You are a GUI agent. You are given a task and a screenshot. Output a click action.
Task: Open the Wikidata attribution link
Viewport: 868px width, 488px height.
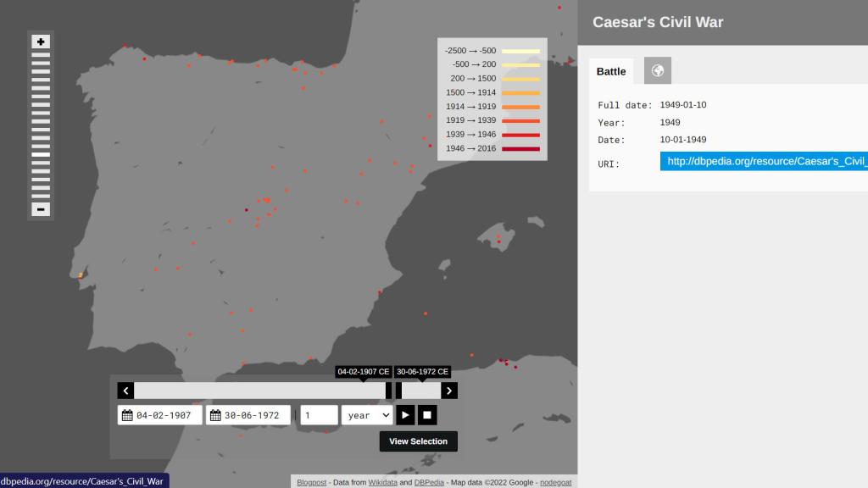(382, 483)
